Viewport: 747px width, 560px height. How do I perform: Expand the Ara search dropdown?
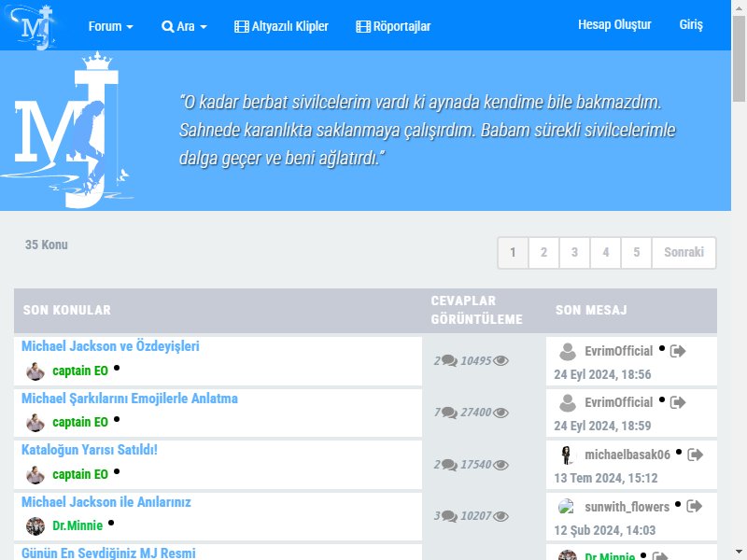pyautogui.click(x=184, y=26)
